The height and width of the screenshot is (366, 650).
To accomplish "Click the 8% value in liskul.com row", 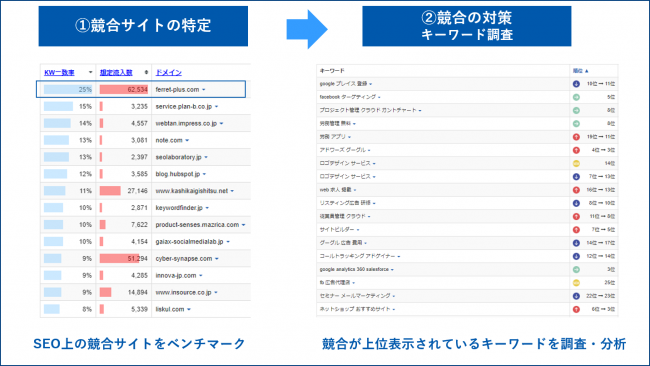I will 87,309.
